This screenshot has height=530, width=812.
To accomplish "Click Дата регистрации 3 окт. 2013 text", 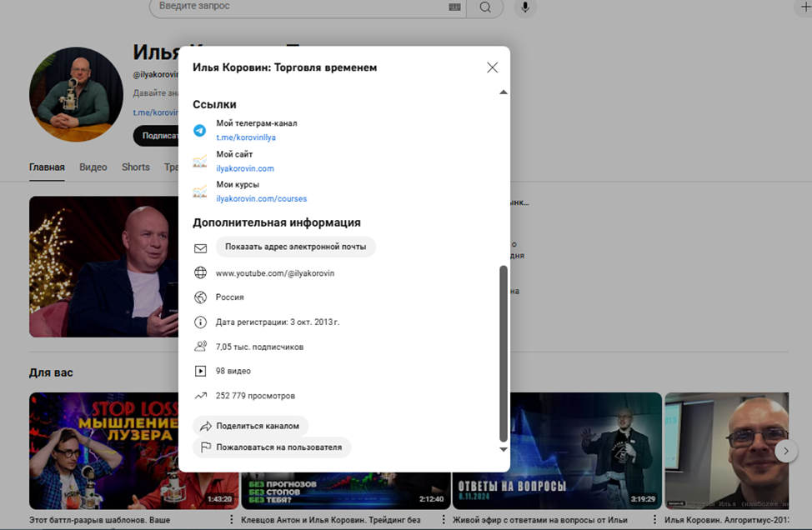I will pyautogui.click(x=278, y=322).
